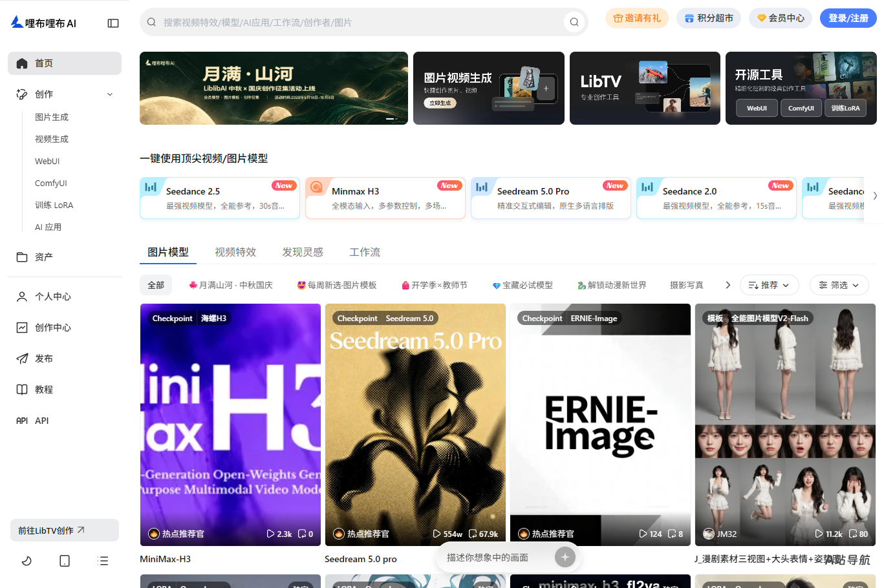Open the 筛选 filter dropdown
The image size is (884, 588).
coord(839,285)
